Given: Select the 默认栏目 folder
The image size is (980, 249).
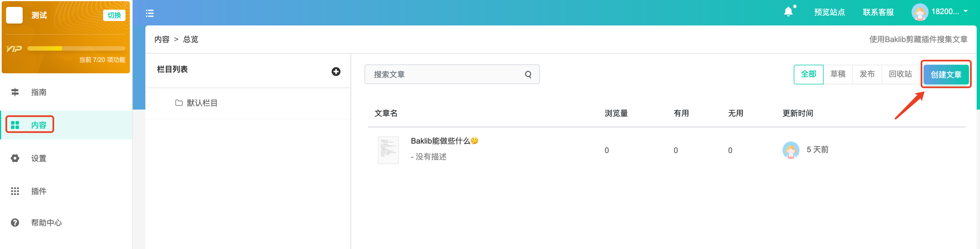Looking at the screenshot, I should [197, 103].
